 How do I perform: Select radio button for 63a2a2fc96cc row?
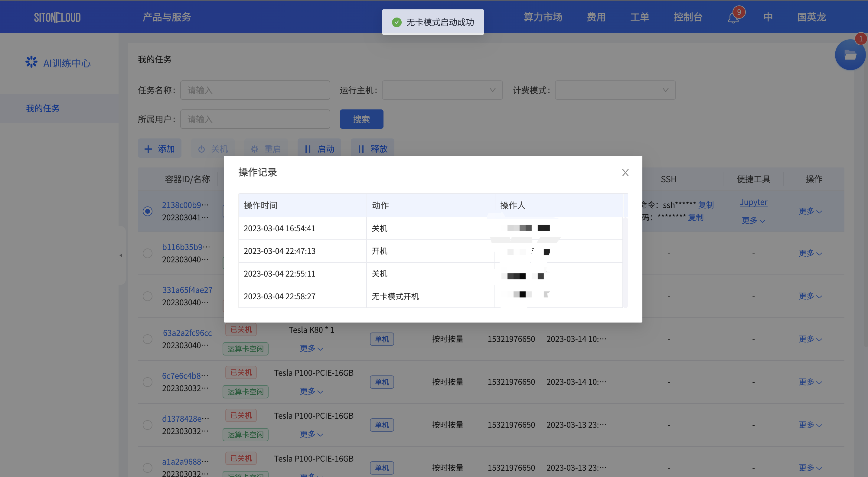pos(148,339)
